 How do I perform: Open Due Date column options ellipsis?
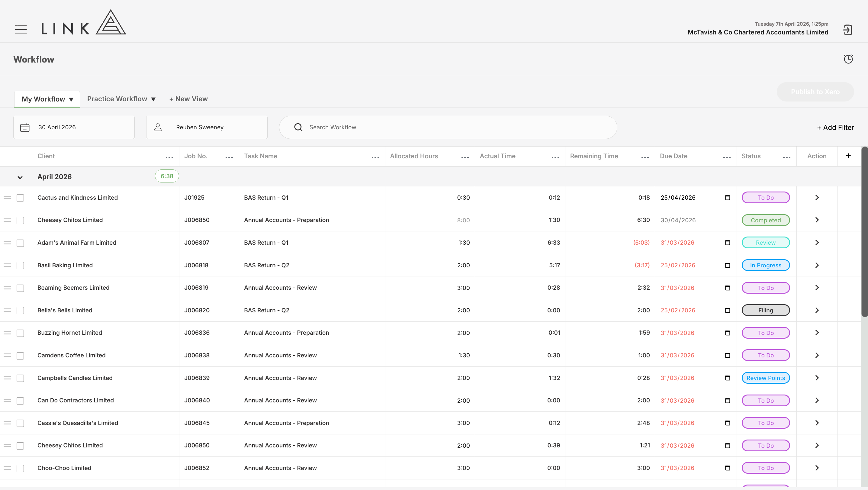point(727,157)
